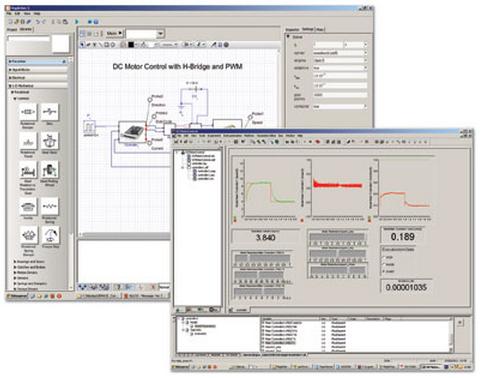Click the black line color swatch
Screen dimensions: 481x378
pos(131,45)
